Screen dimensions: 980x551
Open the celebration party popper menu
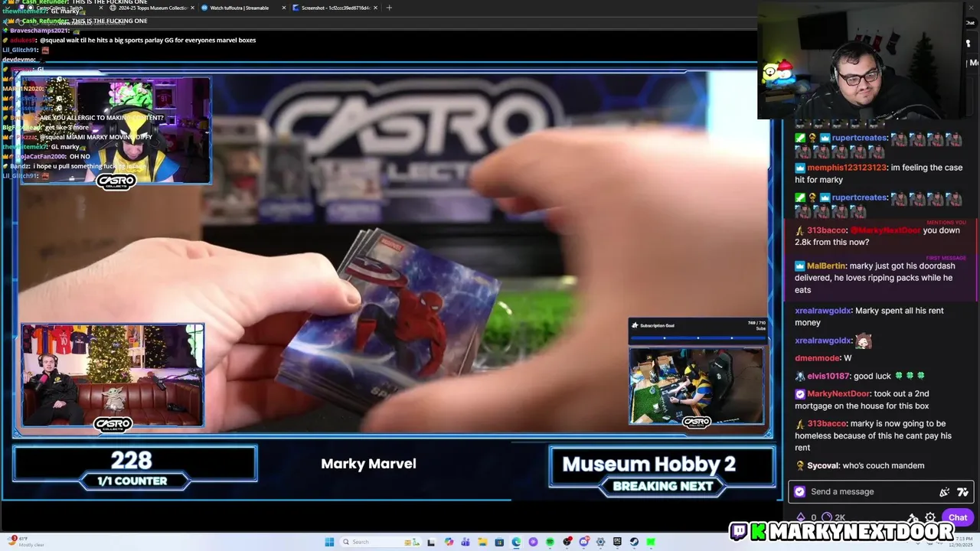pyautogui.click(x=944, y=492)
